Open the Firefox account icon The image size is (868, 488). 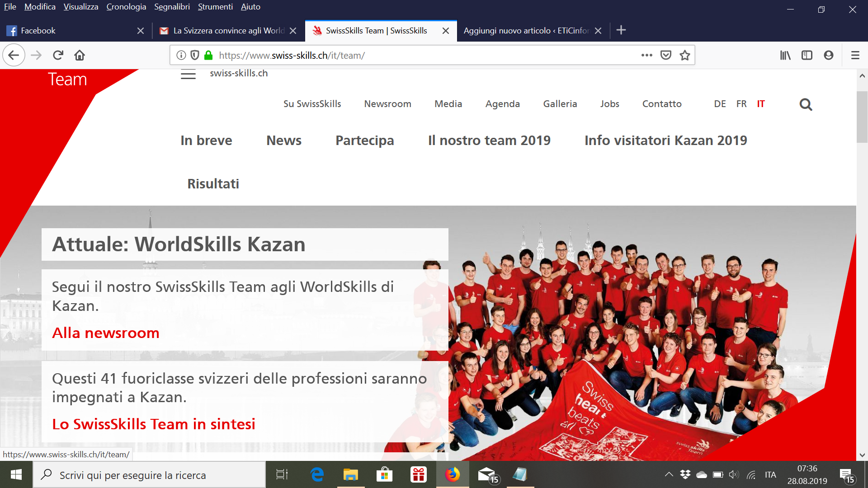829,55
